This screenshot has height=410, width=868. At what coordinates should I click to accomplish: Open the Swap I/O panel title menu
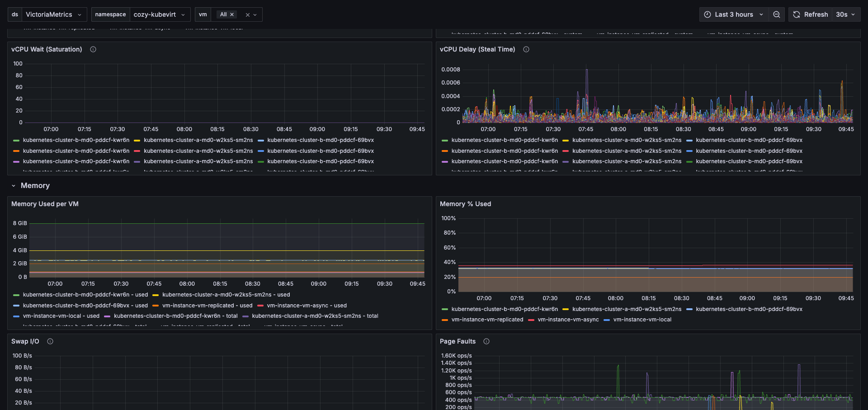(x=25, y=341)
